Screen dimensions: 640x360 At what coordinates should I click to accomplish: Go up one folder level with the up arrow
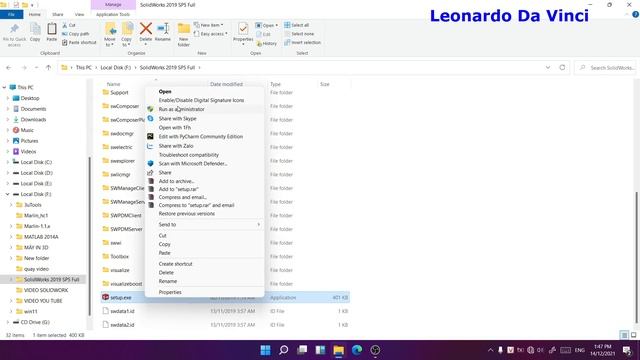point(49,68)
